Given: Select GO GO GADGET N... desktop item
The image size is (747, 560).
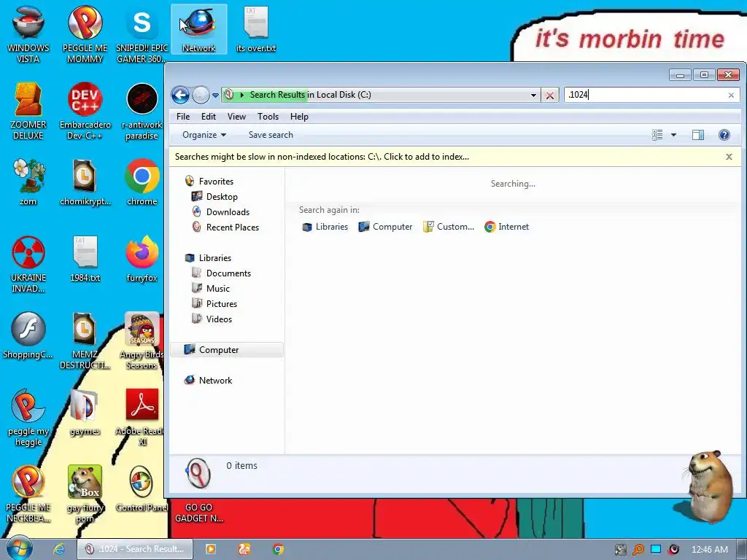Looking at the screenshot, I should click(198, 513).
